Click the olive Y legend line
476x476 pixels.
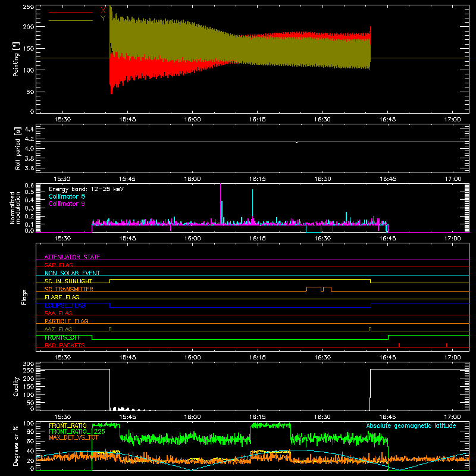pos(71,20)
